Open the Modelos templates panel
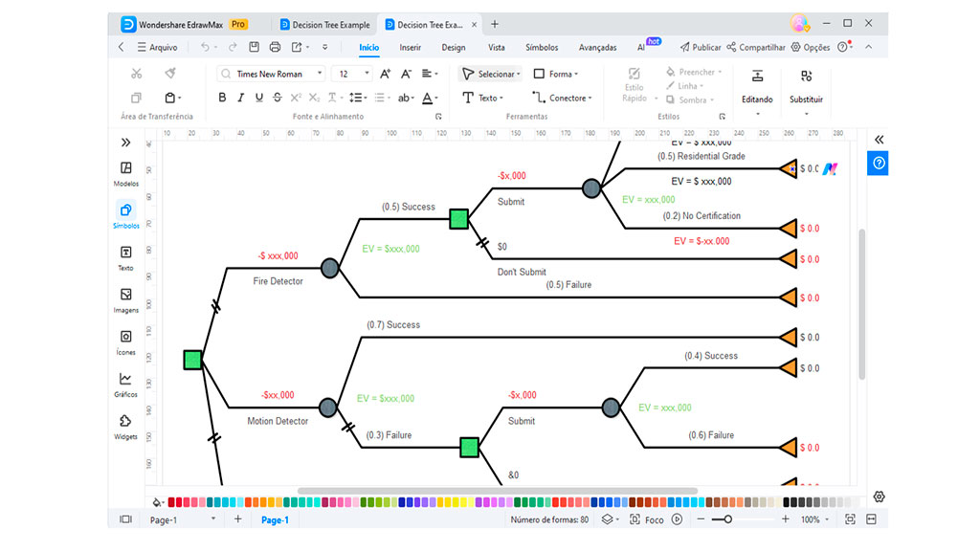 [125, 174]
